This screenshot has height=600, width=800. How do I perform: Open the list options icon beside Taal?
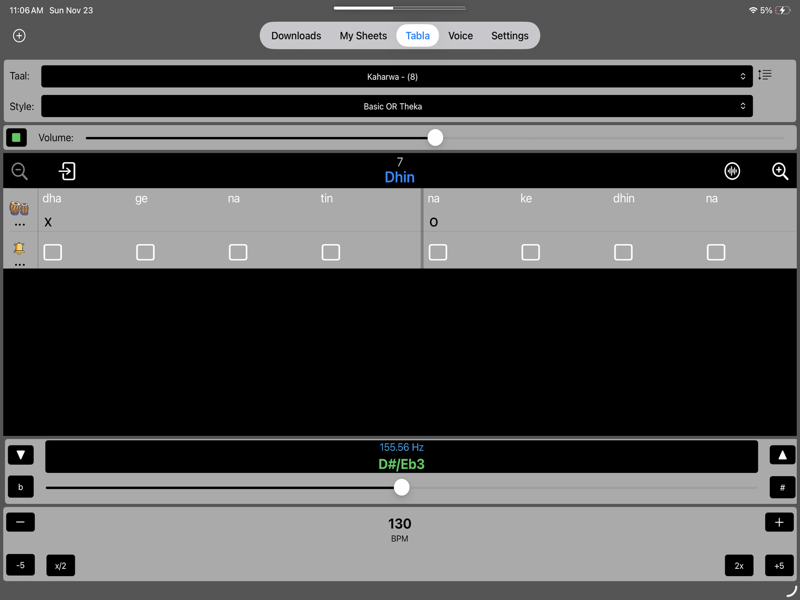764,74
